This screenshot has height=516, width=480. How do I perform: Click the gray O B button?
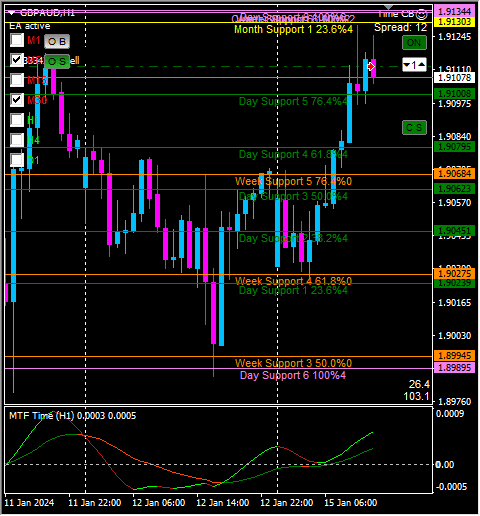click(x=57, y=42)
